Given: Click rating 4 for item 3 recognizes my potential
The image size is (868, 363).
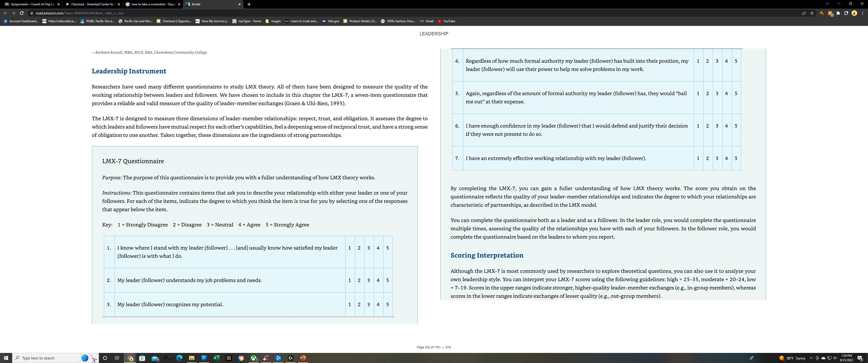Looking at the screenshot, I should pos(378,305).
